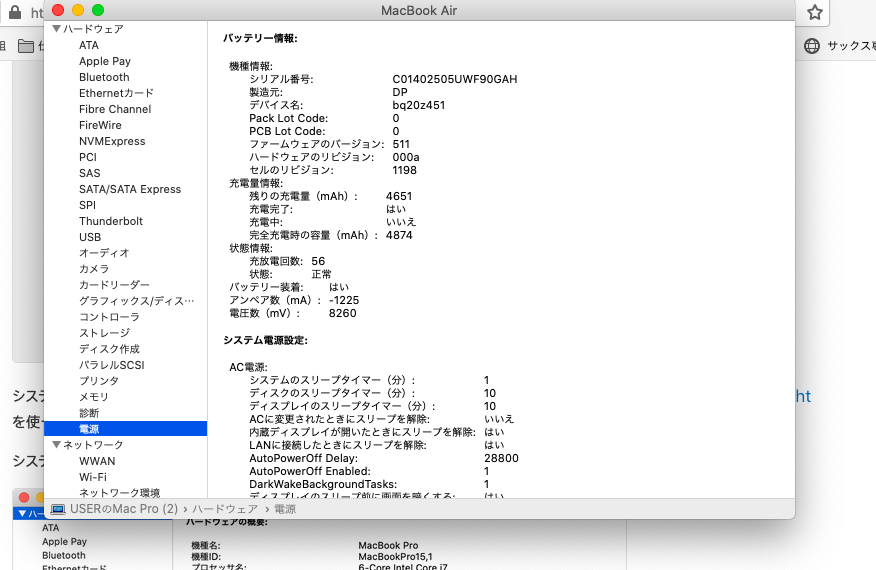Click the voltage value 8260

tap(342, 313)
